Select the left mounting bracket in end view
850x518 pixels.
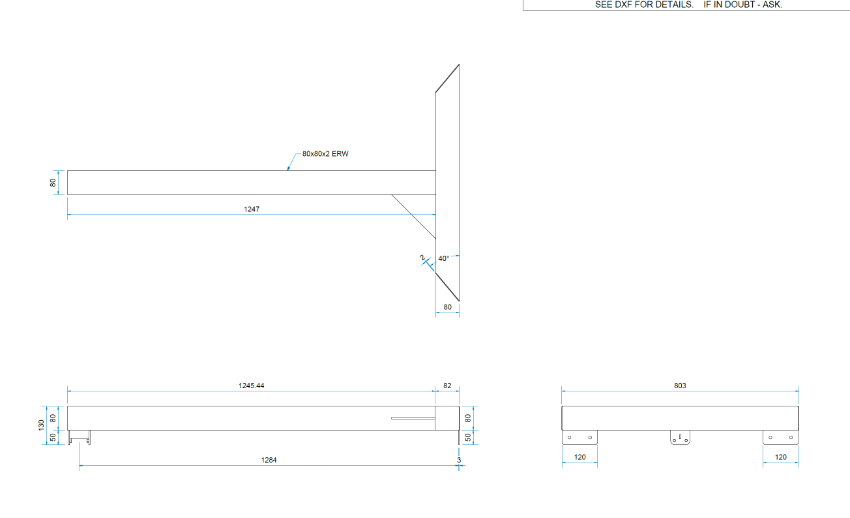(580, 437)
